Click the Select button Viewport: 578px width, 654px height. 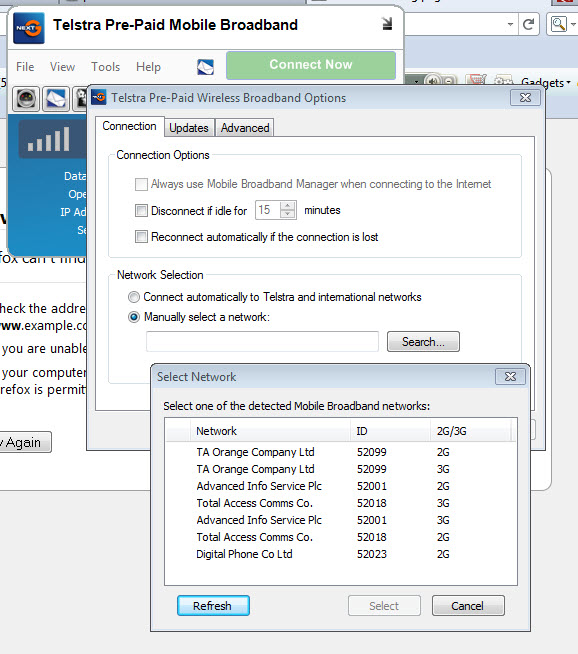point(384,606)
